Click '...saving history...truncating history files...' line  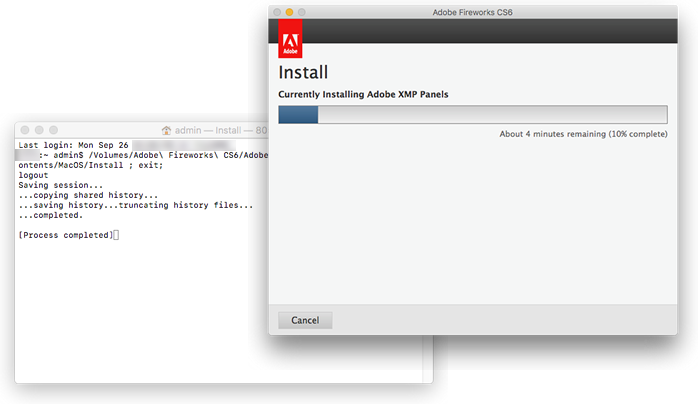pos(136,205)
